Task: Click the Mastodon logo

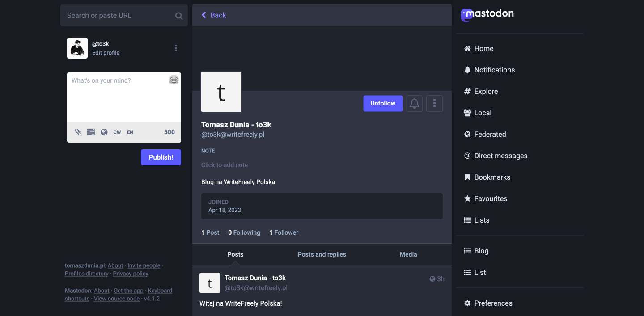Action: point(487,14)
